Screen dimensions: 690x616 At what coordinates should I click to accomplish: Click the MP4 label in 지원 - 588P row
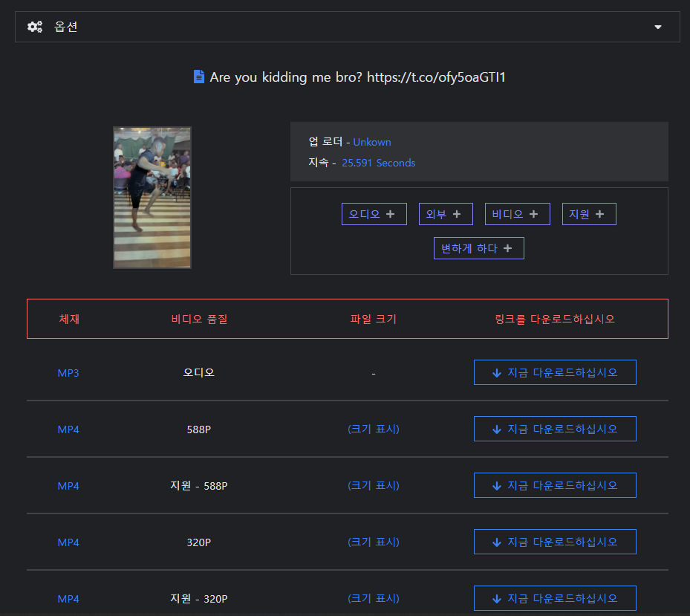pyautogui.click(x=68, y=486)
